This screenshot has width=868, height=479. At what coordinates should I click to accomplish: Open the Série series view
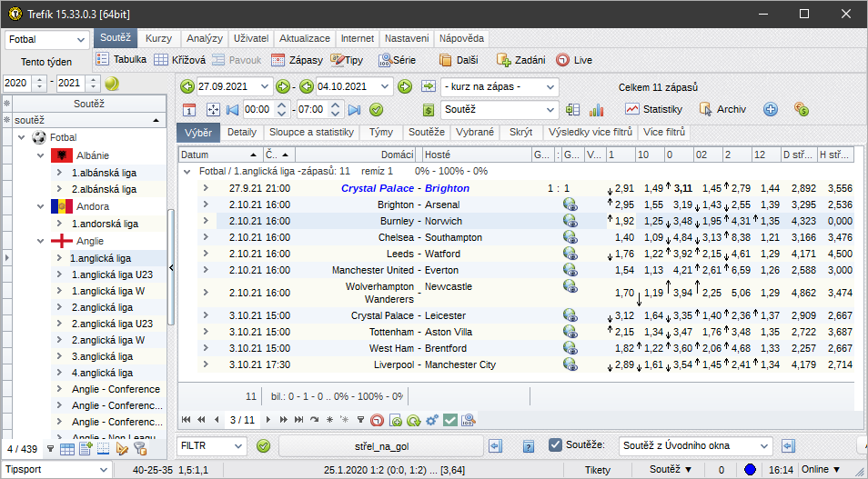(397, 60)
